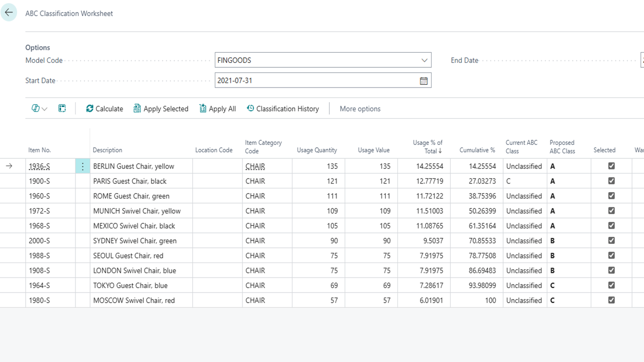Select item number 1936-S cell
This screenshot has height=362, width=644.
point(39,166)
